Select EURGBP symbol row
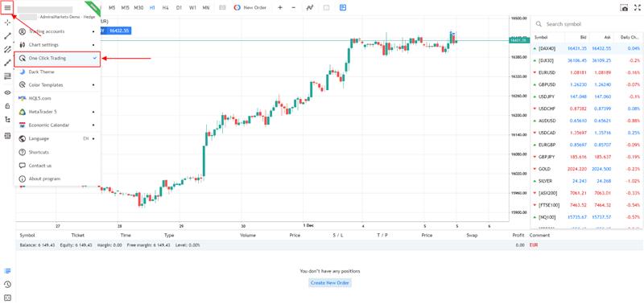This screenshot has width=644, height=304. click(x=588, y=145)
